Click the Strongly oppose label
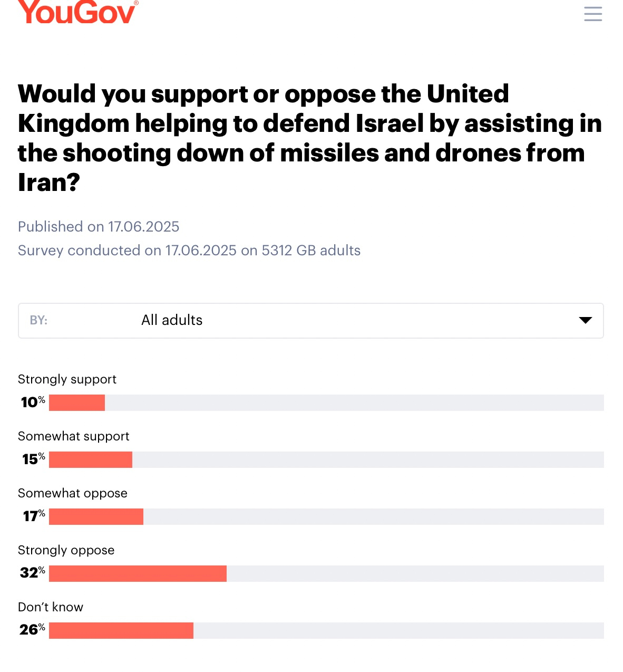 [66, 550]
